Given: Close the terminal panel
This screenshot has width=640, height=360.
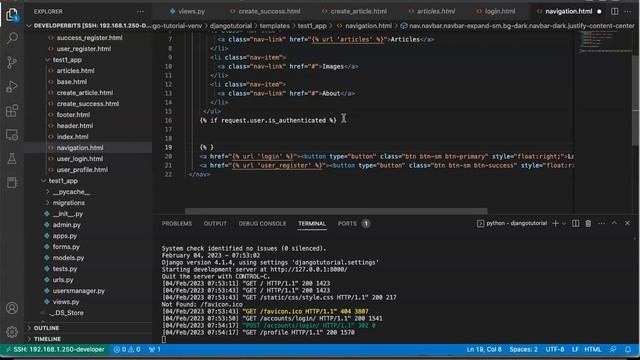Looking at the screenshot, I should (627, 223).
